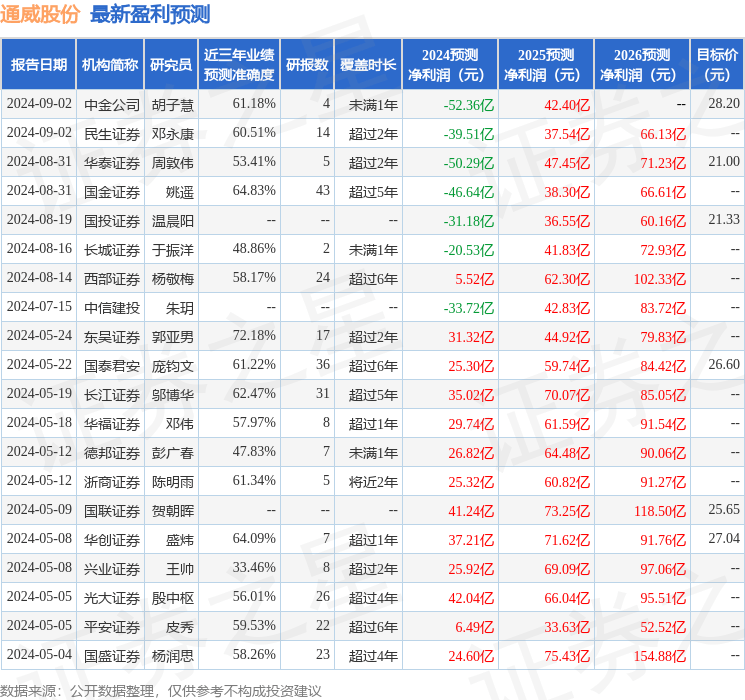Image resolution: width=745 pixels, height=700 pixels.
Task: Select the 国联证券 institution cell
Action: point(112,510)
